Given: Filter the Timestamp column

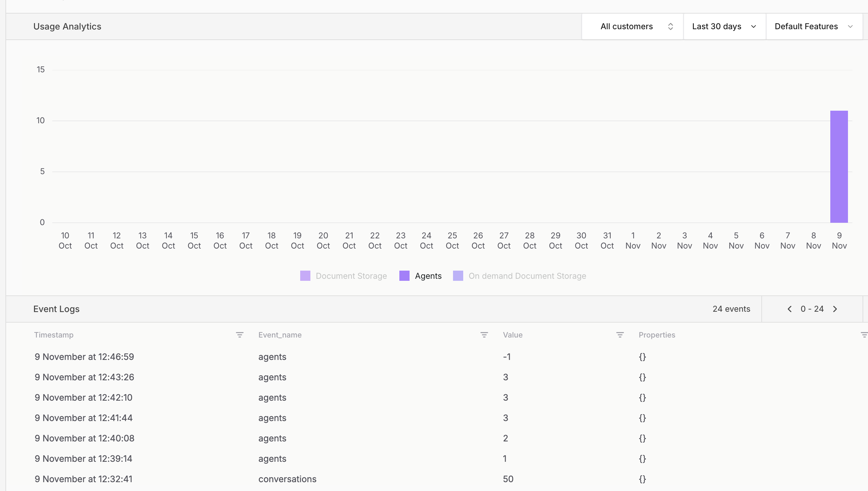Looking at the screenshot, I should point(239,335).
